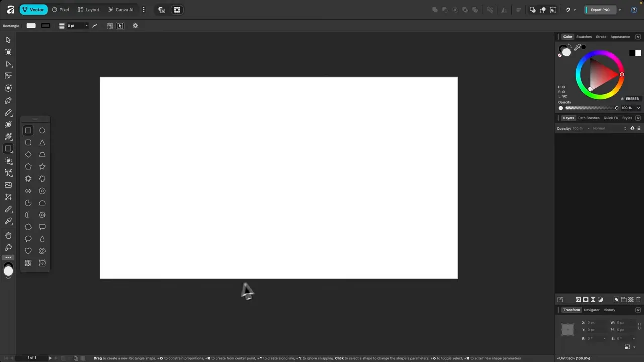The image size is (644, 362).
Task: Open the Navigator tab
Action: 591,310
